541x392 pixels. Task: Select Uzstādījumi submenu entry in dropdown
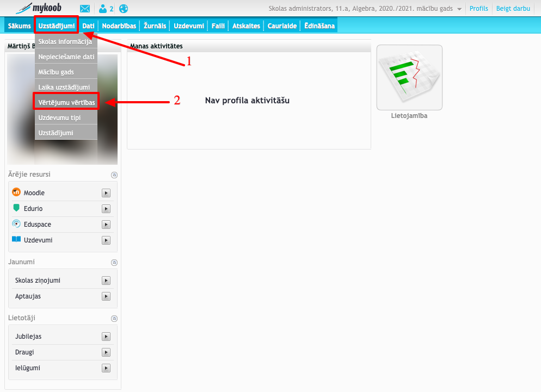click(x=66, y=133)
